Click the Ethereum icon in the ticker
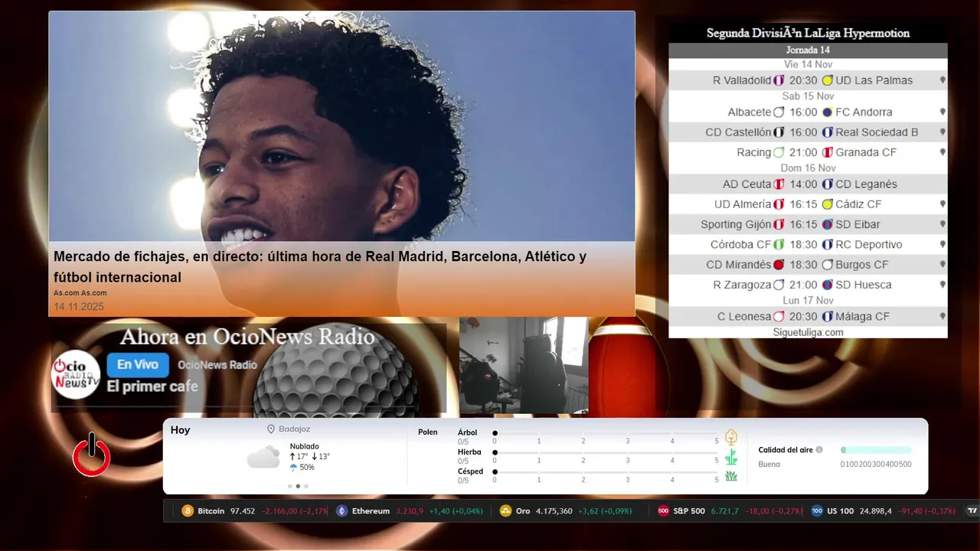Viewport: 980px width, 551px height. pos(342,511)
